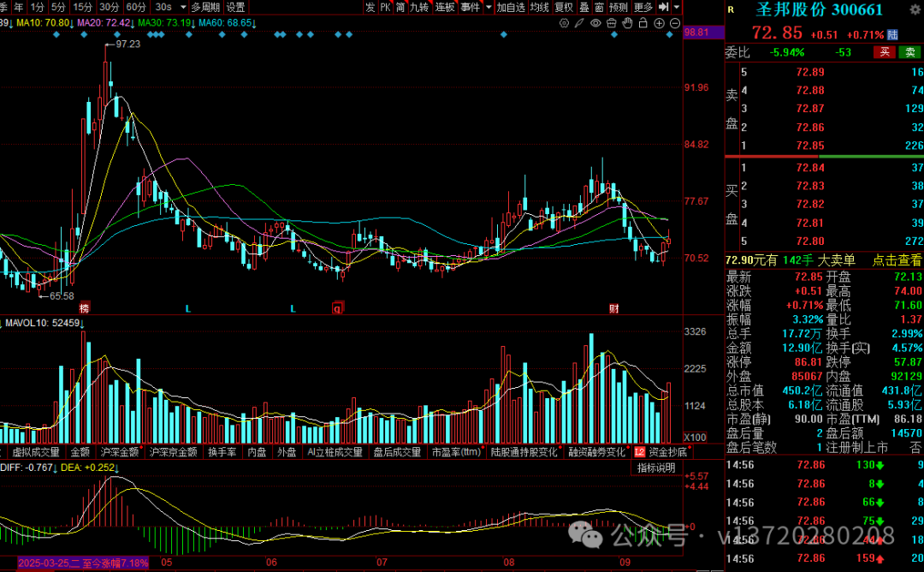Open chart settings gear icon
The width and height of the screenshot is (924, 572).
[x=564, y=23]
